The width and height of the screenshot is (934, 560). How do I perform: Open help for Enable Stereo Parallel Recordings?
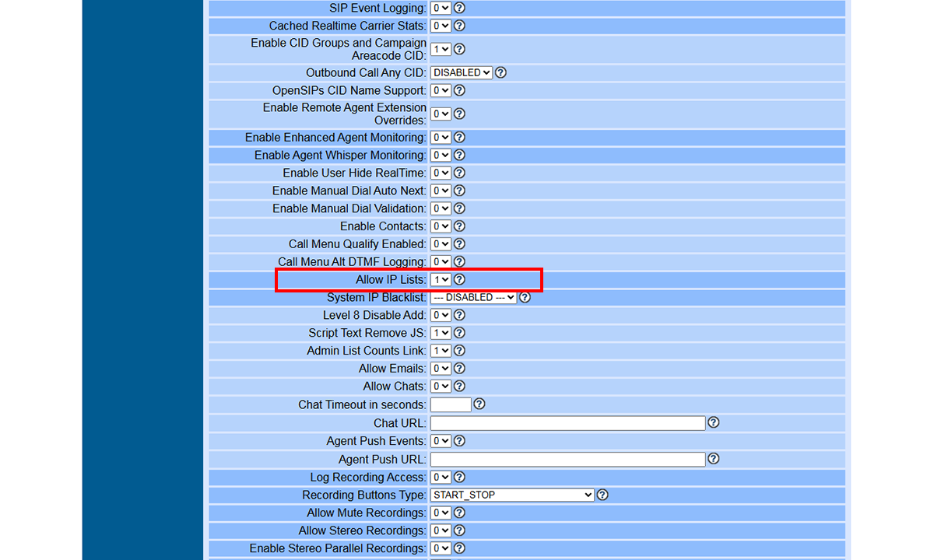tap(459, 548)
